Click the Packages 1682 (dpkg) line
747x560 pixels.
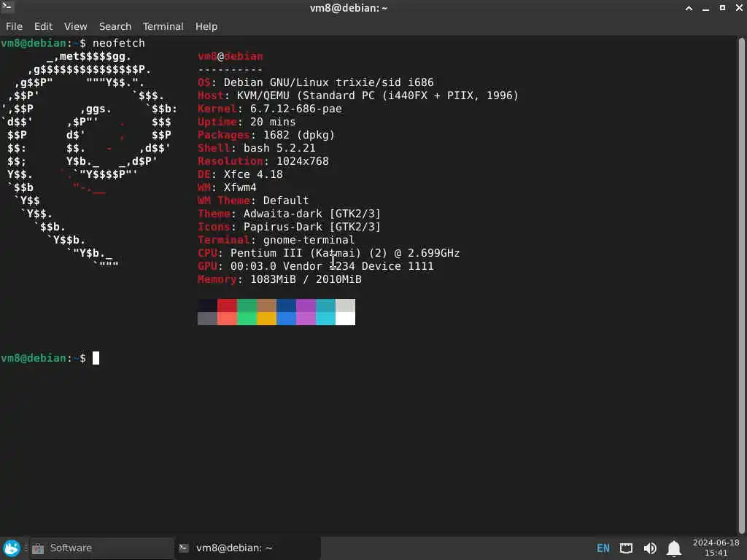(x=266, y=135)
